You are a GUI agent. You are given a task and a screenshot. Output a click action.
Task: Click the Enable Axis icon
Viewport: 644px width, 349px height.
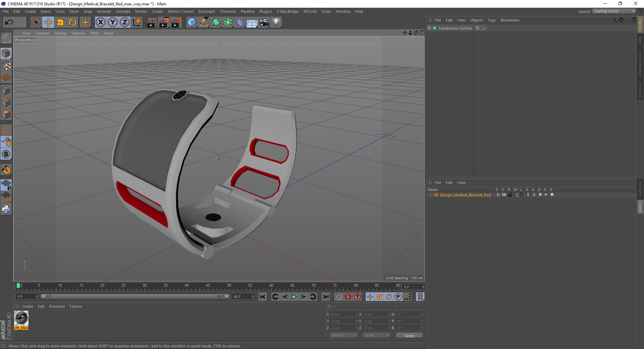point(6,130)
